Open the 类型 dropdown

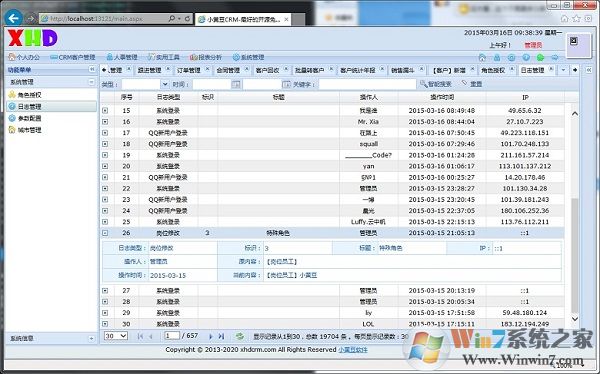pos(165,84)
